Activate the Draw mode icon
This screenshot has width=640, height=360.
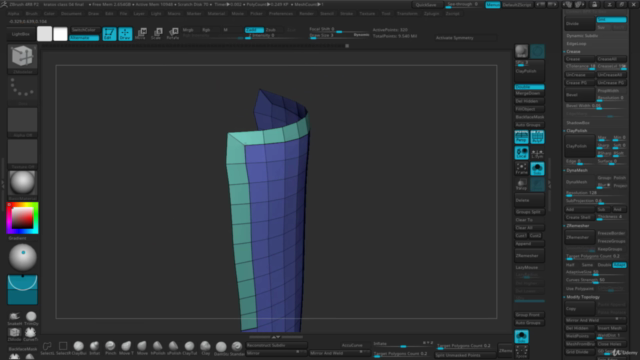(x=125, y=33)
